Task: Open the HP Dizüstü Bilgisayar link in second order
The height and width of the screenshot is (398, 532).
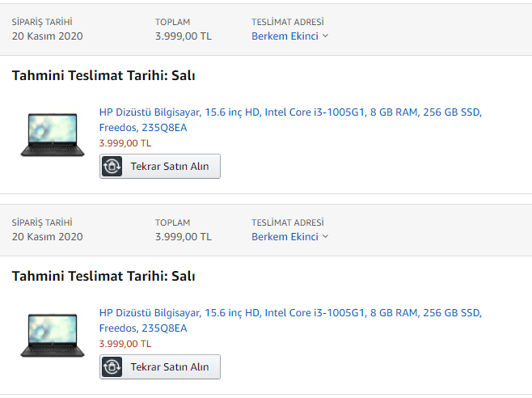Action: pyautogui.click(x=290, y=320)
